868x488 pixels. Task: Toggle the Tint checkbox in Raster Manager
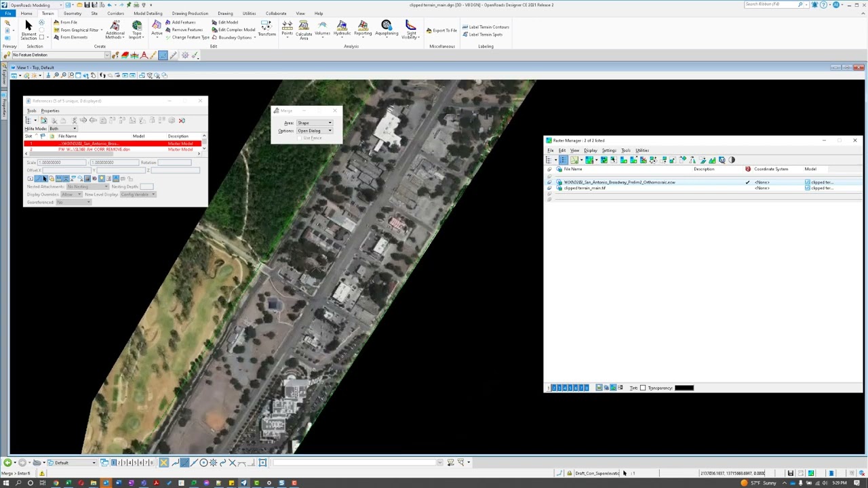643,388
